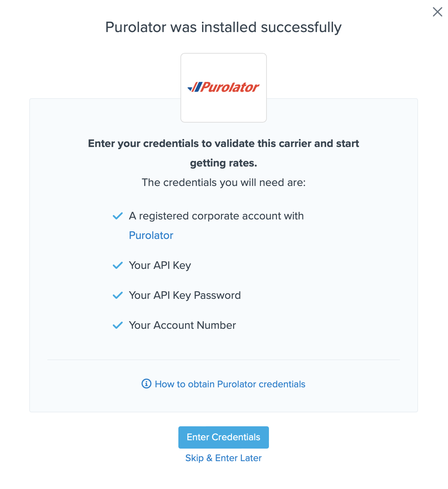Choose Skip & Enter Later
448x489 pixels.
tap(223, 458)
